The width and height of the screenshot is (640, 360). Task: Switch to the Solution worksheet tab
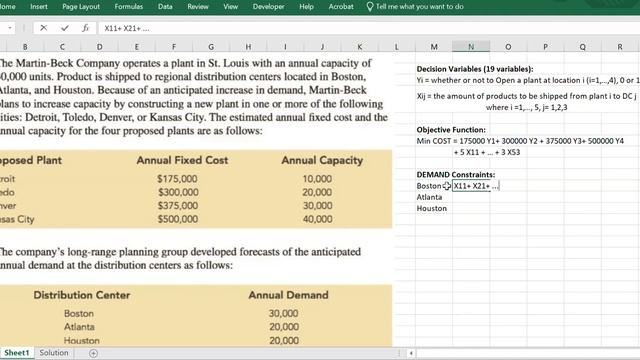click(x=54, y=353)
